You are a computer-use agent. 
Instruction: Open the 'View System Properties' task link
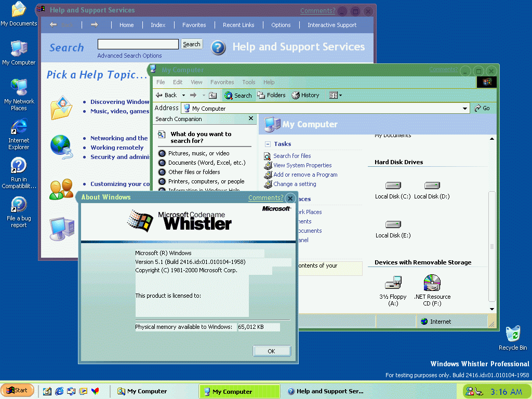[x=303, y=165]
